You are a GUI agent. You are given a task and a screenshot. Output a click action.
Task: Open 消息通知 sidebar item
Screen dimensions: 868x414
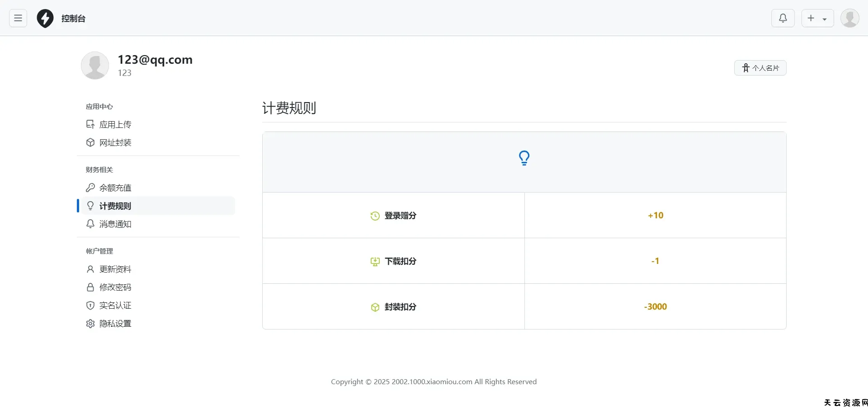(115, 224)
